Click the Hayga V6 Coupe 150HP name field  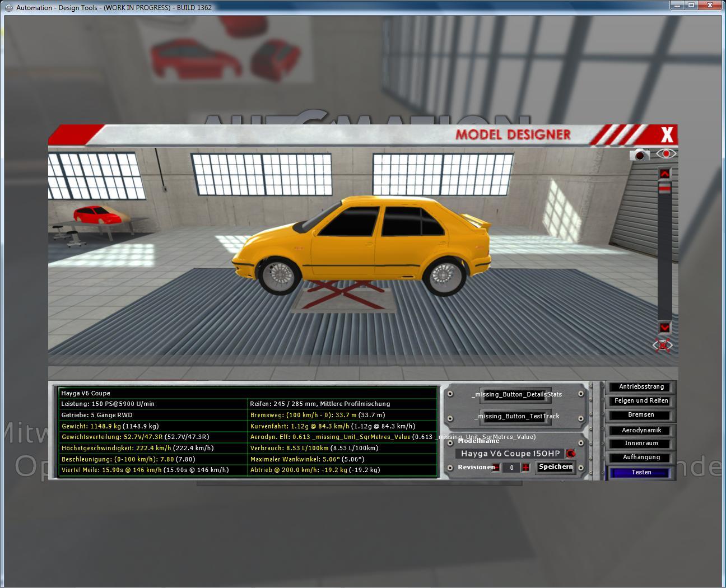[x=510, y=454]
